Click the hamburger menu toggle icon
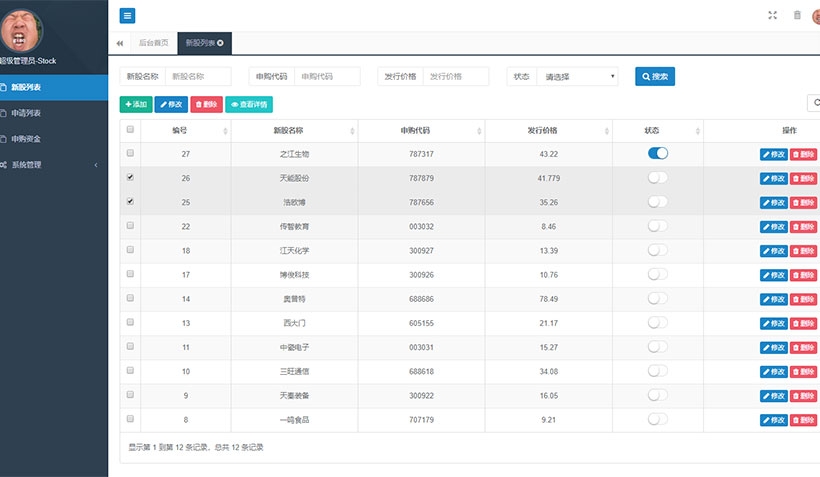 click(127, 15)
